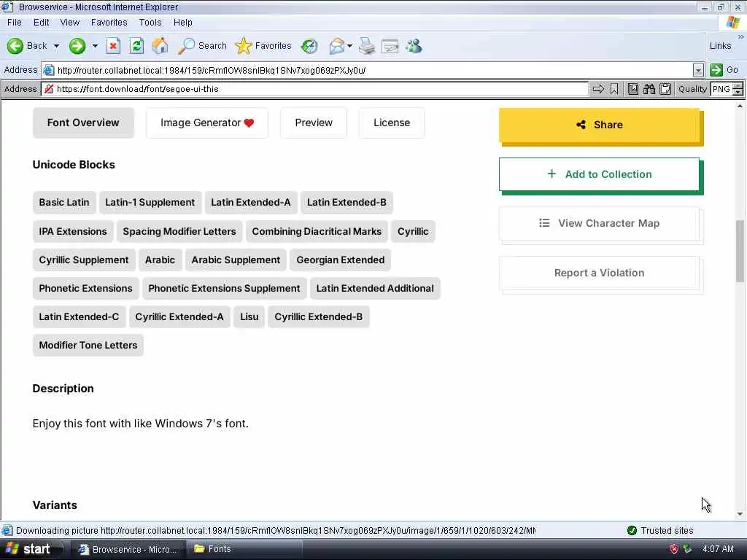Switch to the Image Generator tab
747x560 pixels.
coord(206,122)
